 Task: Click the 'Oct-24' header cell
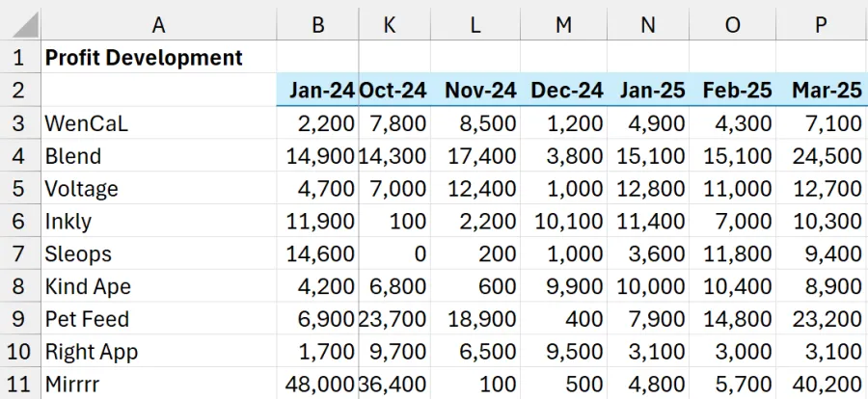click(394, 90)
